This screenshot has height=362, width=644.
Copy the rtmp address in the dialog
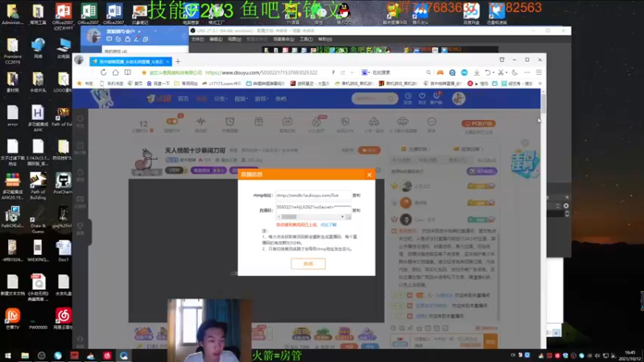(x=356, y=195)
